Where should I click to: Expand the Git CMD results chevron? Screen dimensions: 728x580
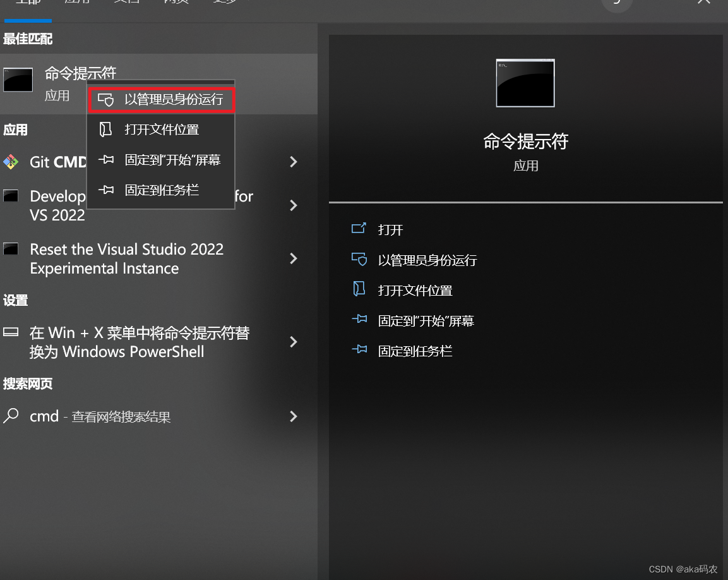[293, 162]
